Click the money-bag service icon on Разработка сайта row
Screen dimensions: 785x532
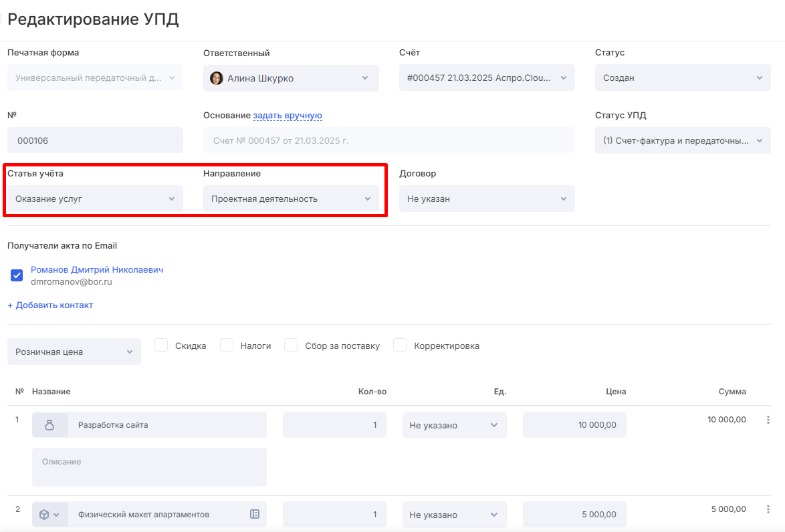click(x=49, y=424)
